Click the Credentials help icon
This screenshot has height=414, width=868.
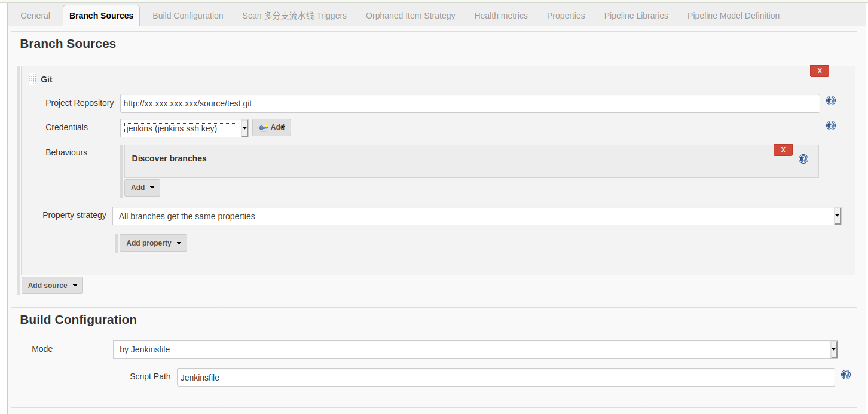(830, 125)
